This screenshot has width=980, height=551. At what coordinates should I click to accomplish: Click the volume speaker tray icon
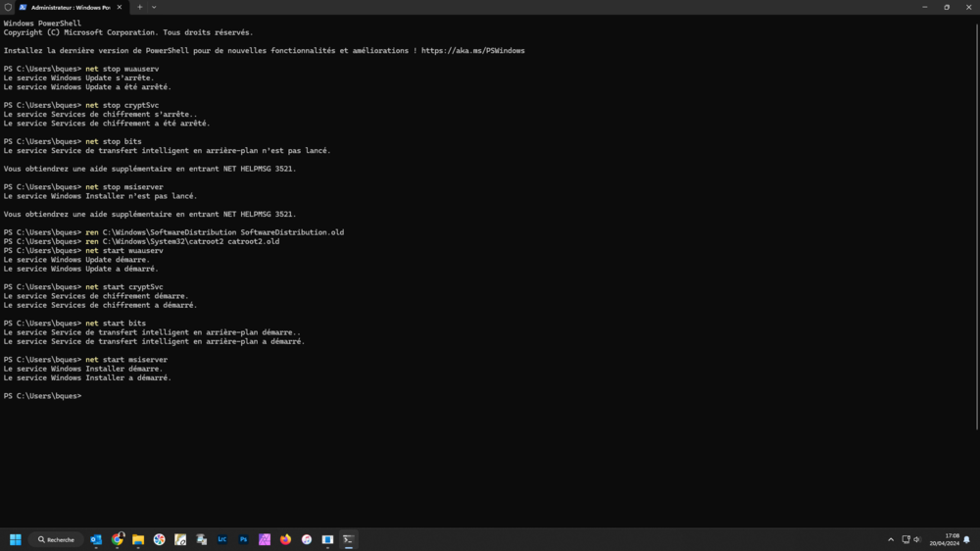[917, 540]
